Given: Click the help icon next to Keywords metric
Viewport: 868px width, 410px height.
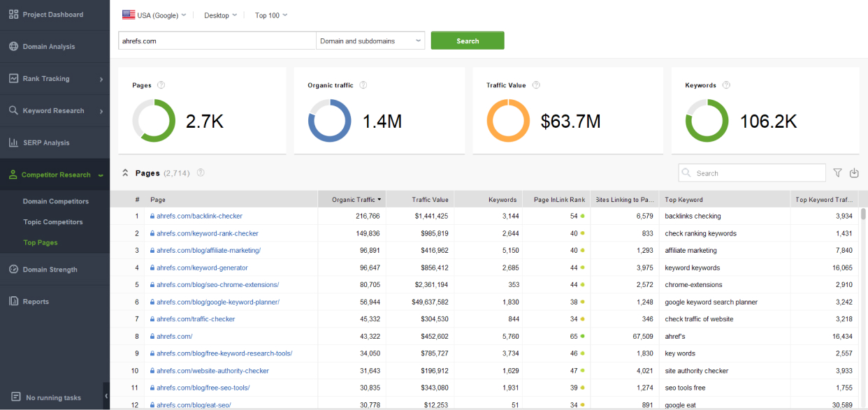Looking at the screenshot, I should [x=726, y=85].
